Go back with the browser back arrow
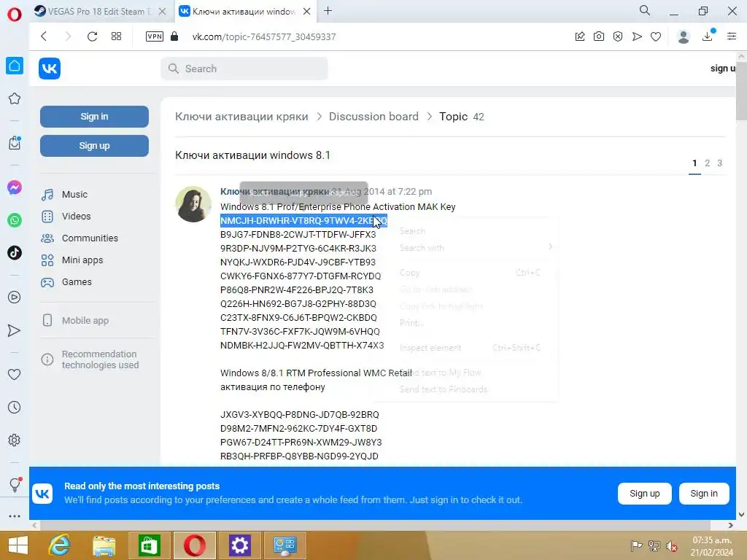Image resolution: width=747 pixels, height=560 pixels. click(44, 36)
